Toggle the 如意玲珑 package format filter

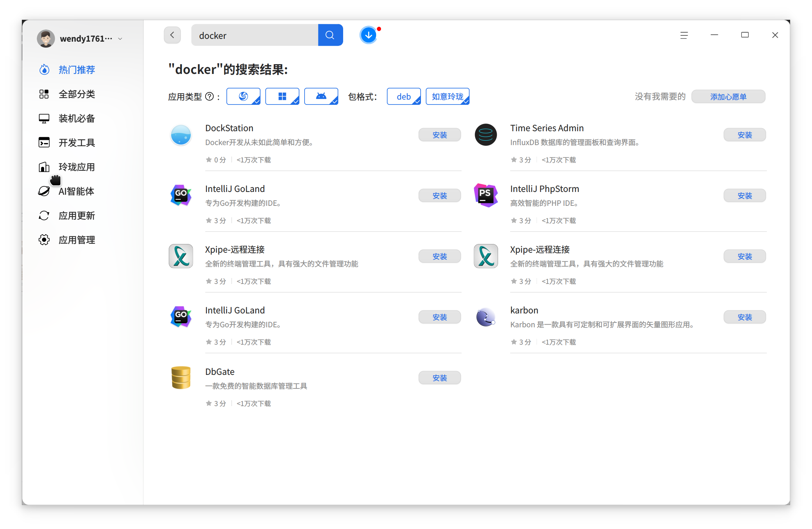click(448, 96)
